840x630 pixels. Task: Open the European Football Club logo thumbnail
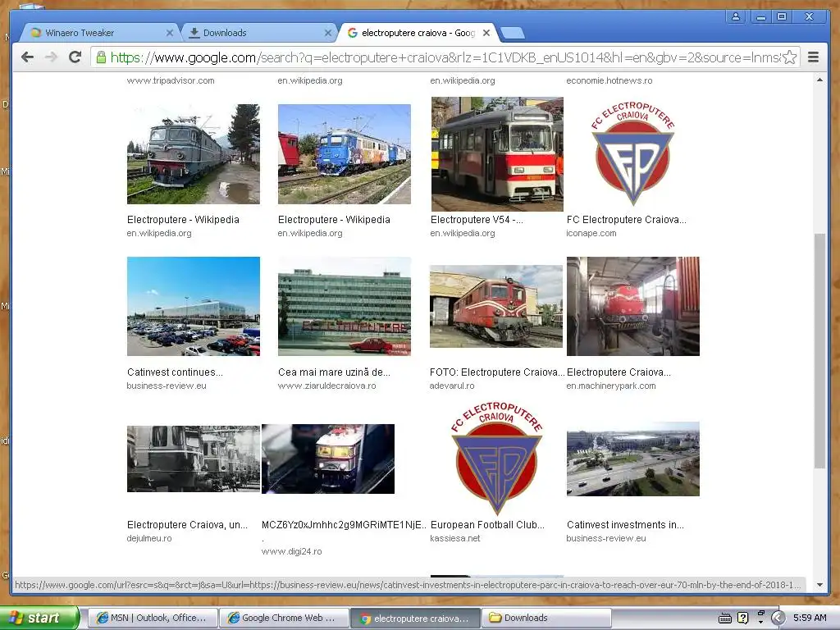click(x=496, y=459)
